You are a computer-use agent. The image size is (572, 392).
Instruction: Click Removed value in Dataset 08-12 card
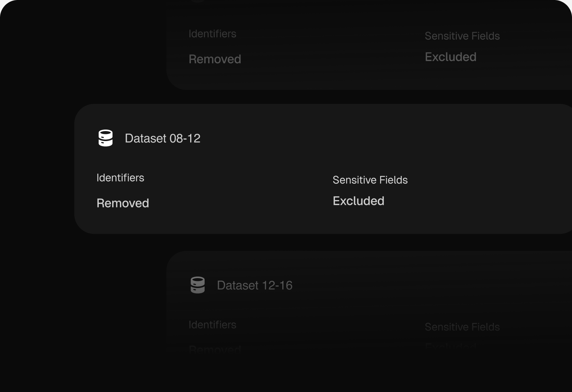point(123,203)
